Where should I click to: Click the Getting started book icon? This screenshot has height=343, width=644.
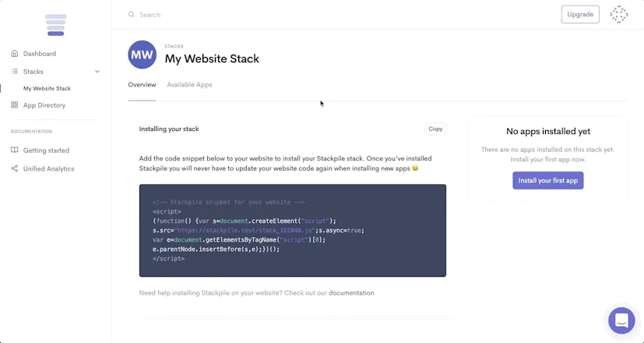click(x=14, y=150)
